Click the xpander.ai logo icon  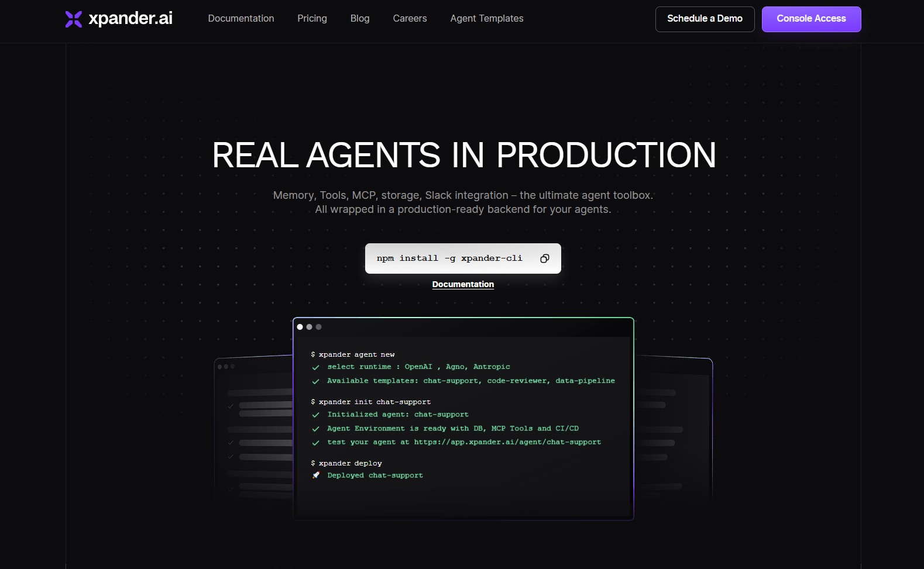click(x=74, y=19)
